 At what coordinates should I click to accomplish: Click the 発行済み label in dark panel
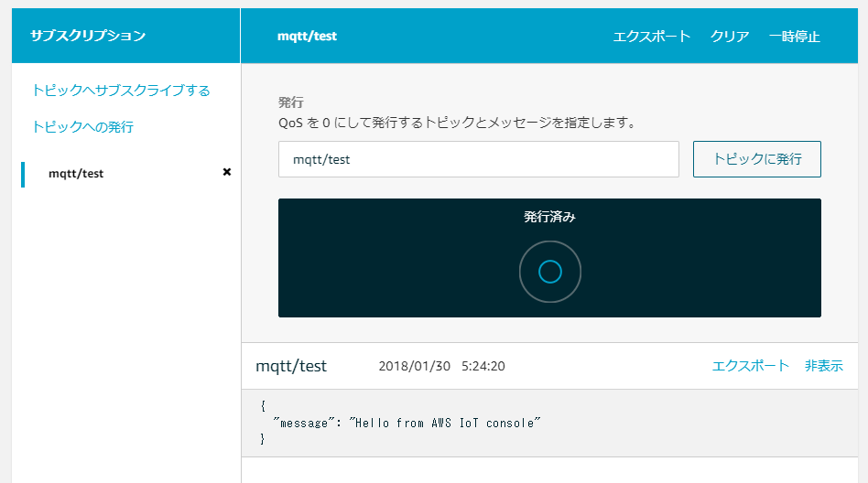(x=549, y=217)
